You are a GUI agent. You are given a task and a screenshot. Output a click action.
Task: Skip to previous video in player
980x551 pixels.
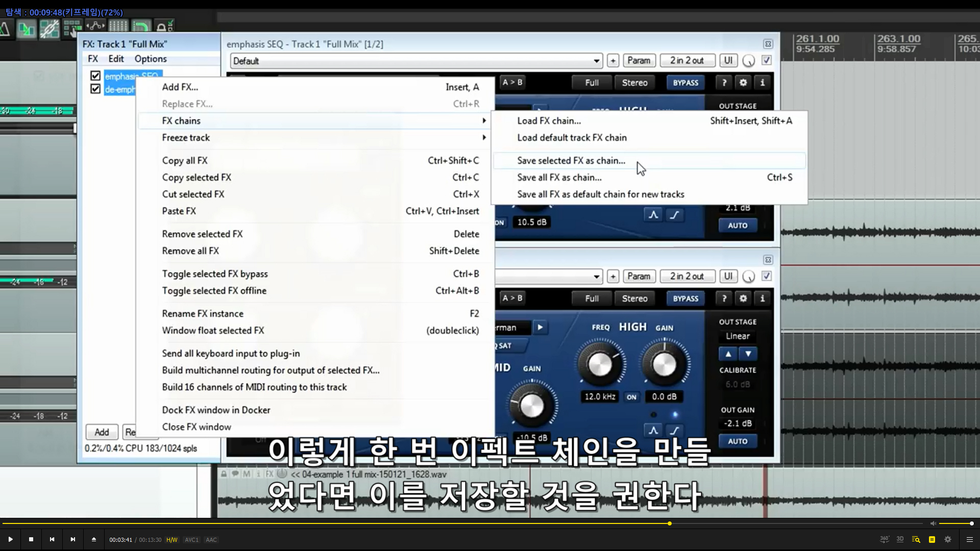click(x=52, y=539)
